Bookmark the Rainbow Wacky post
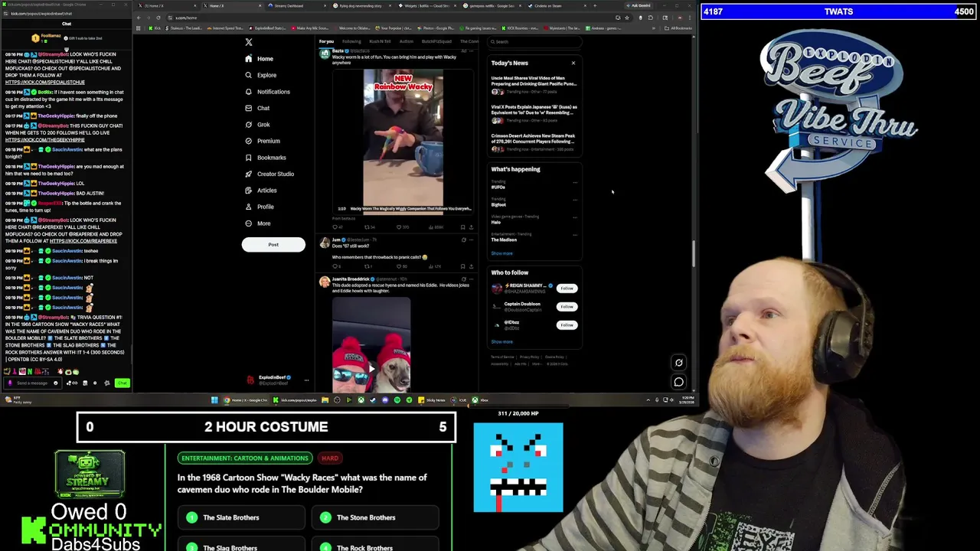The height and width of the screenshot is (551, 980). pyautogui.click(x=462, y=227)
